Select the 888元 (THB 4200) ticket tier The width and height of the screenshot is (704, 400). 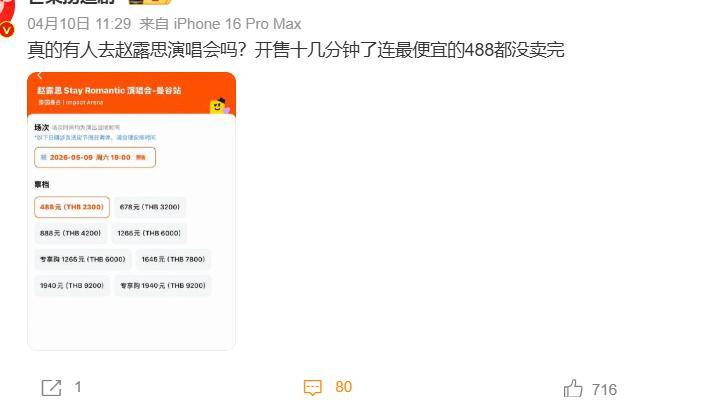click(x=70, y=233)
